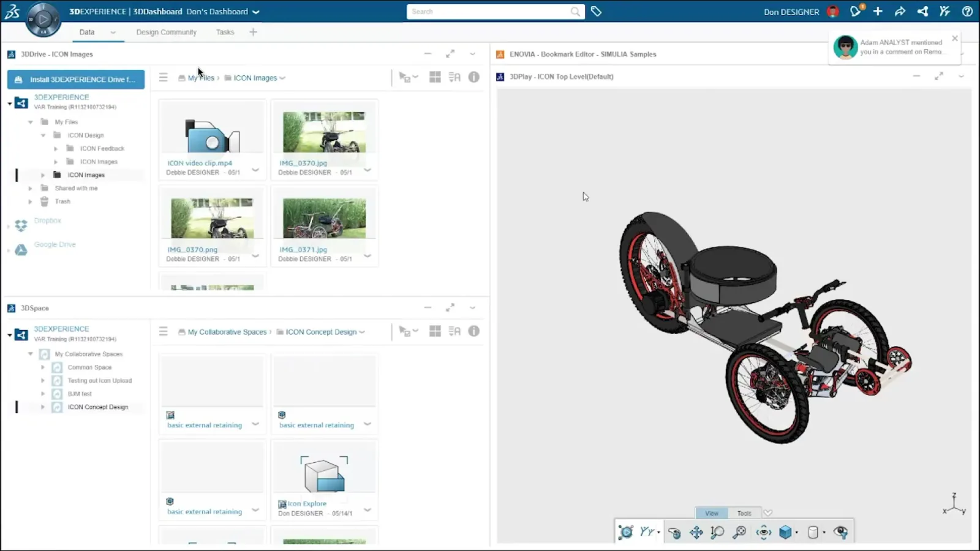Open menu chevron for Icon Explore card
This screenshot has height=551, width=980.
pyautogui.click(x=367, y=509)
